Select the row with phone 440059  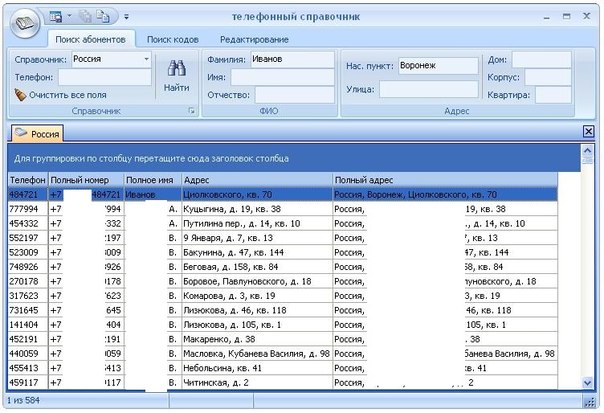(x=282, y=354)
